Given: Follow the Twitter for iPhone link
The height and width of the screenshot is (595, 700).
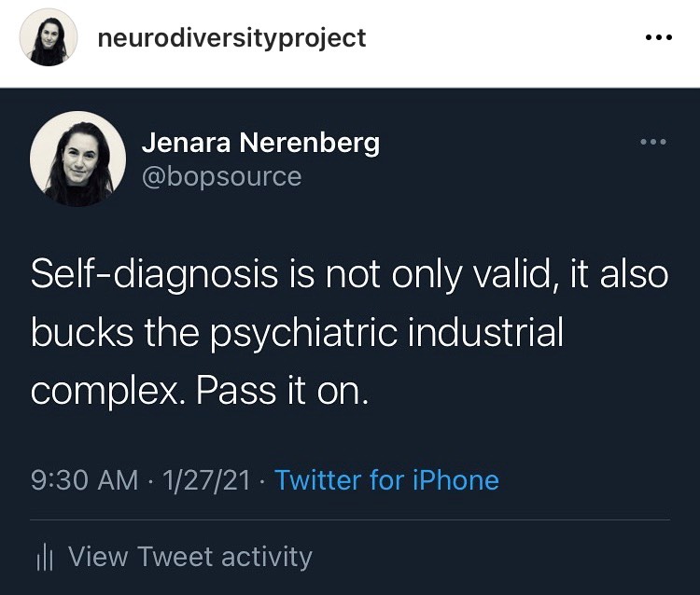Looking at the screenshot, I should pyautogui.click(x=386, y=480).
